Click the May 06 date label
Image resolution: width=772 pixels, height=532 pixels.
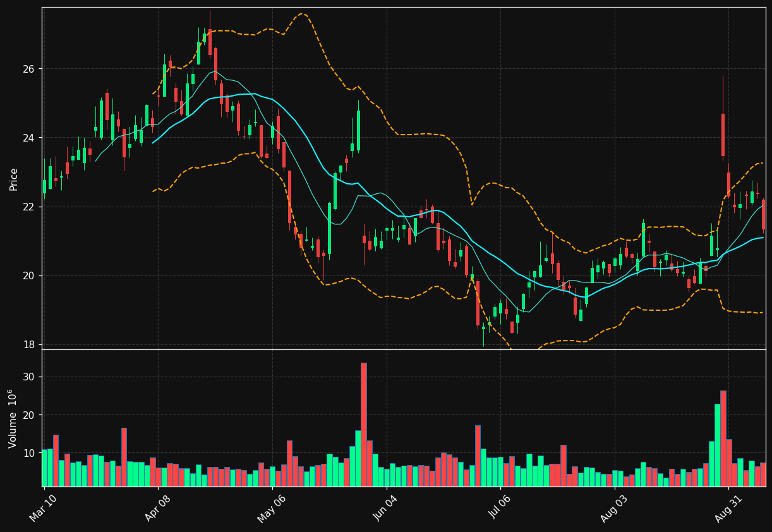[x=271, y=507]
